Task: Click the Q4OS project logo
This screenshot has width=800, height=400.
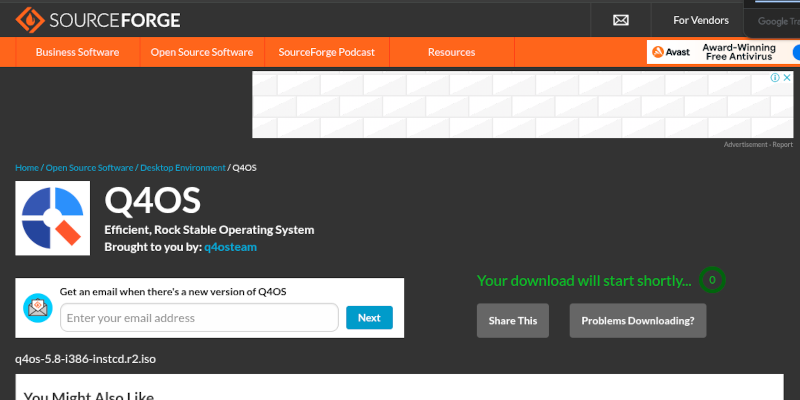Action: pos(53,218)
